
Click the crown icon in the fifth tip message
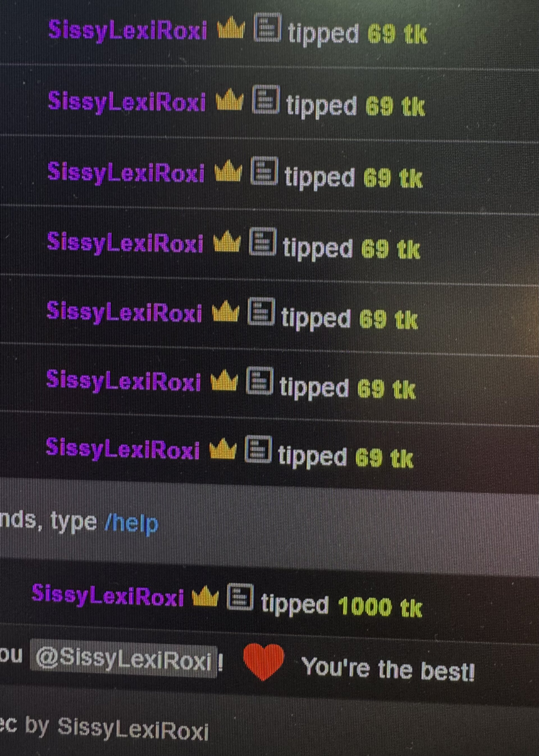click(225, 311)
